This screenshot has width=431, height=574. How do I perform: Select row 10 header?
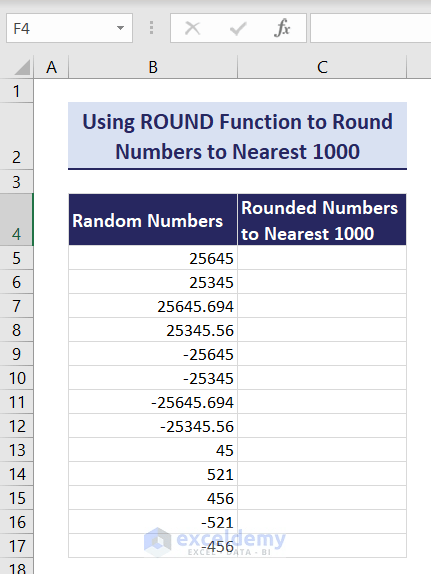point(16,378)
